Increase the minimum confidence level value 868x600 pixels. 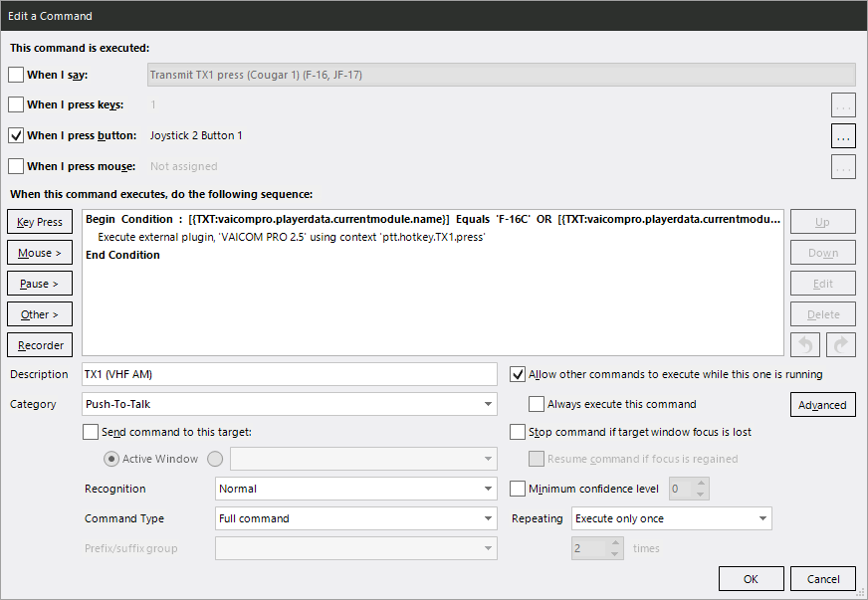(x=701, y=484)
